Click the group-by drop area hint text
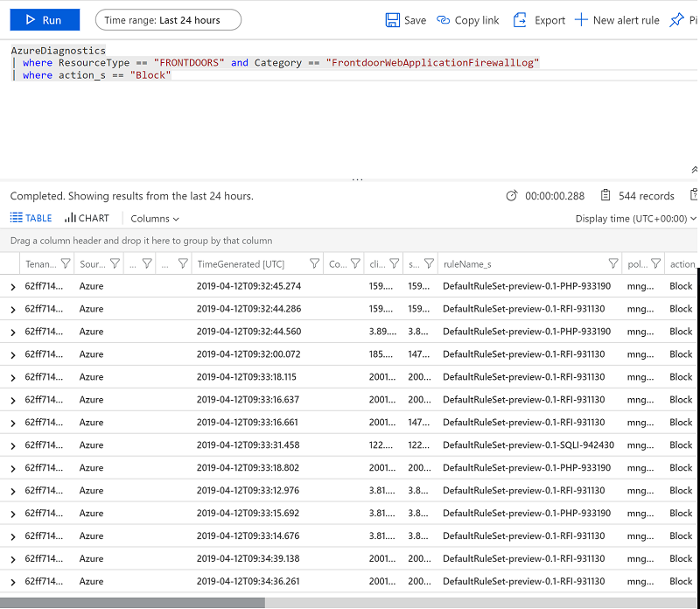700x609 pixels. pos(141,241)
